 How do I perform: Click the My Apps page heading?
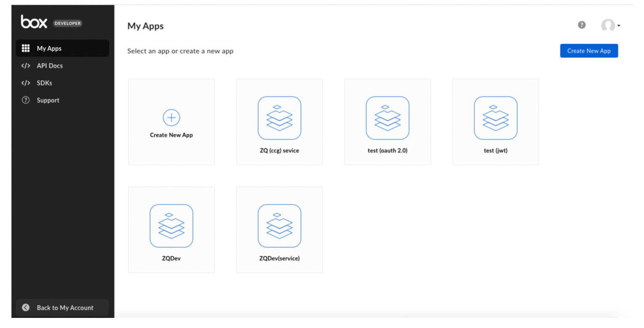coord(146,26)
